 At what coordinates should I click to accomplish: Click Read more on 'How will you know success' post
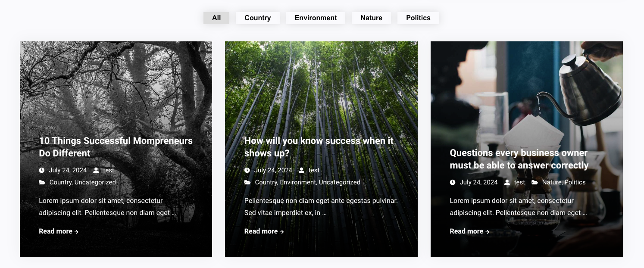(x=264, y=231)
